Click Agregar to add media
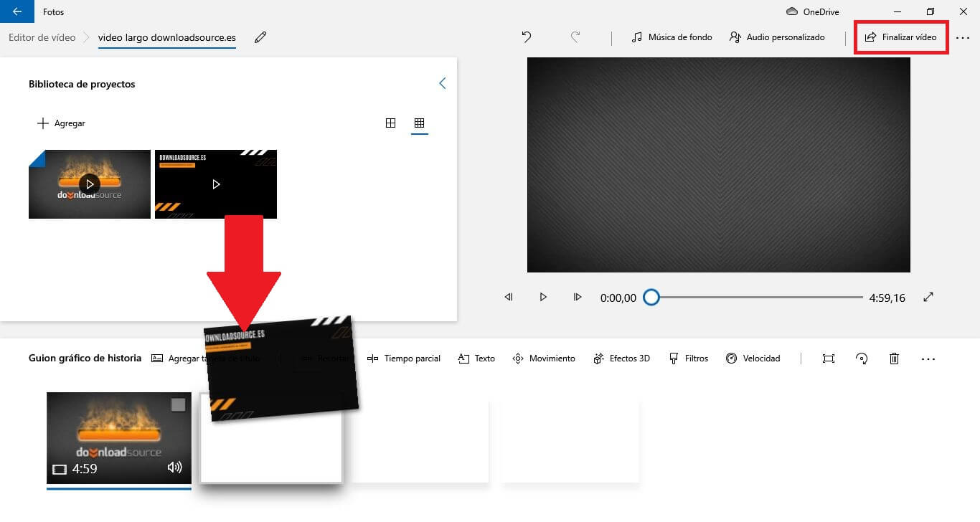 tap(61, 123)
